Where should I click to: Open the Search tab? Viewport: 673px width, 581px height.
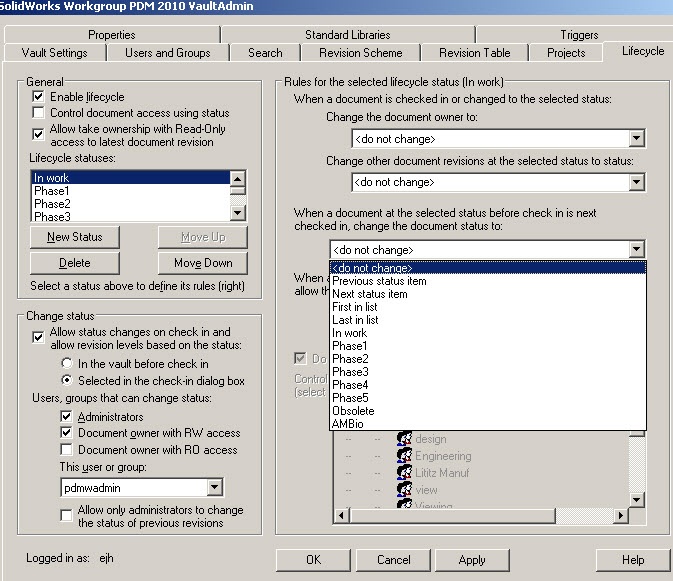tap(265, 53)
